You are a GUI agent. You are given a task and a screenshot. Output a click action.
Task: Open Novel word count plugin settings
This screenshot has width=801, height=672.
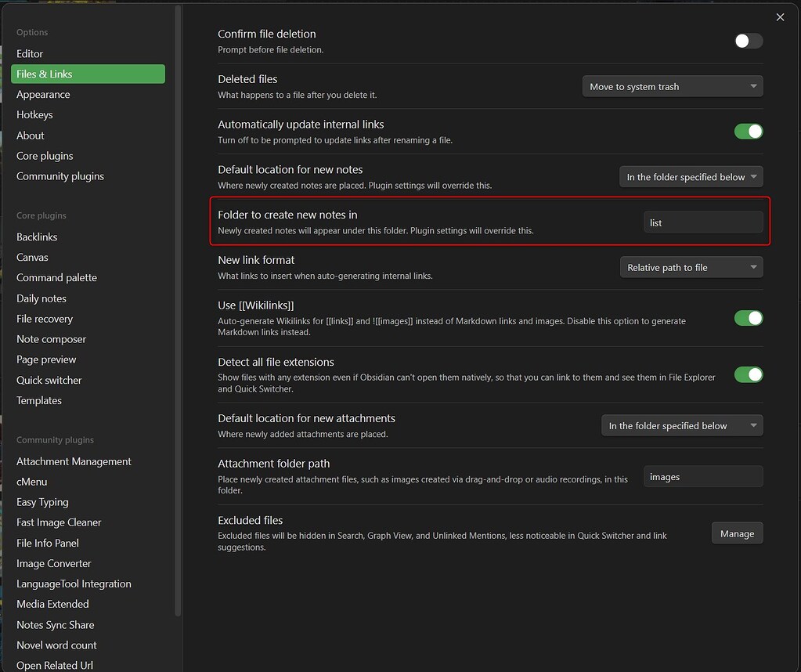click(x=56, y=645)
